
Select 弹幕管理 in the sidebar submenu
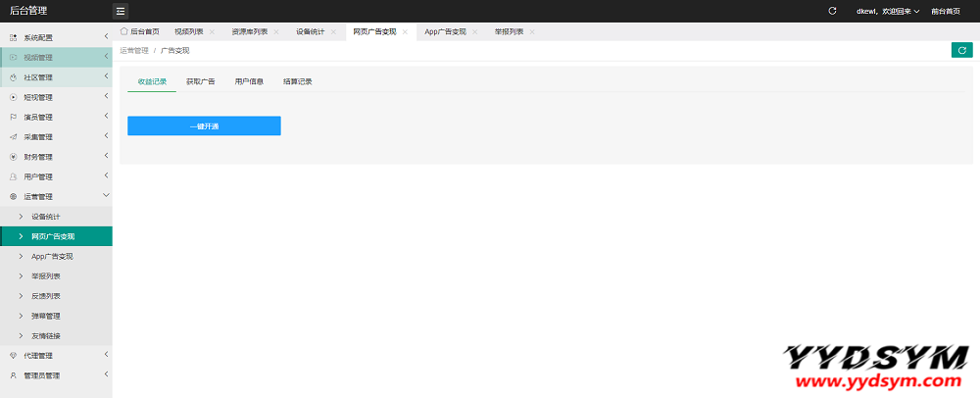[x=46, y=316]
